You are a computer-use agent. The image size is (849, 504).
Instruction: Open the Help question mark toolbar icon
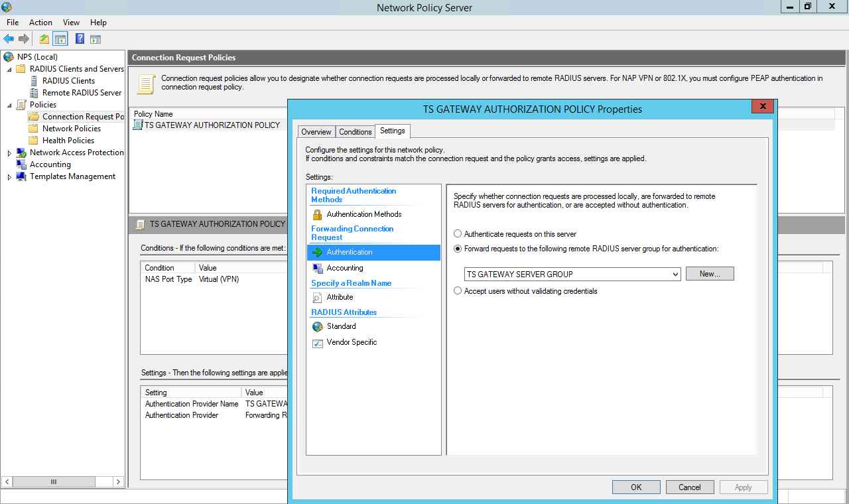[80, 39]
